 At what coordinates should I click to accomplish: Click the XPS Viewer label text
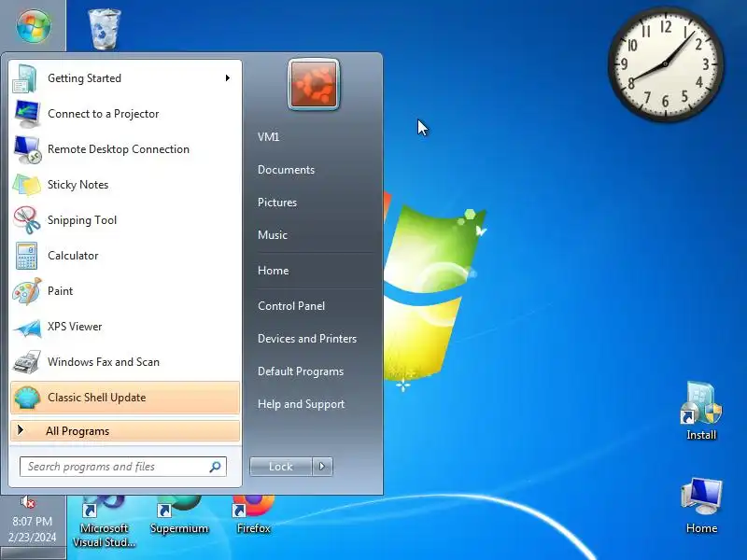tap(75, 327)
